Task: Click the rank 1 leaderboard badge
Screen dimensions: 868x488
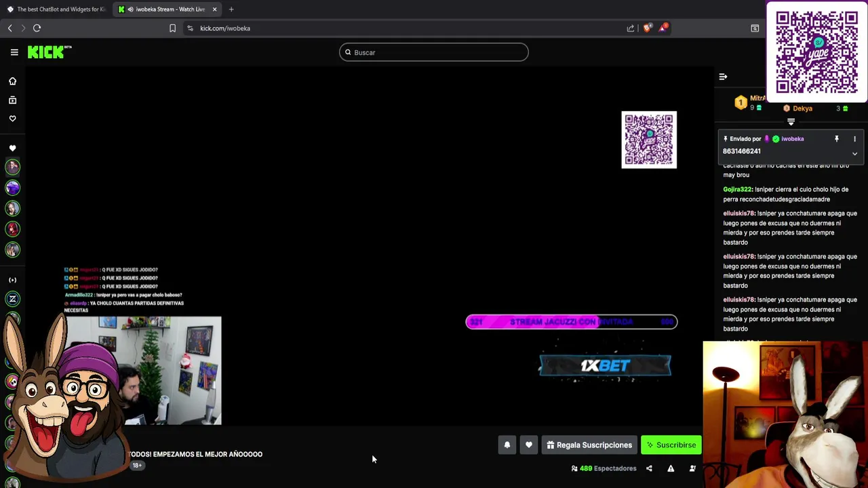Action: (741, 103)
